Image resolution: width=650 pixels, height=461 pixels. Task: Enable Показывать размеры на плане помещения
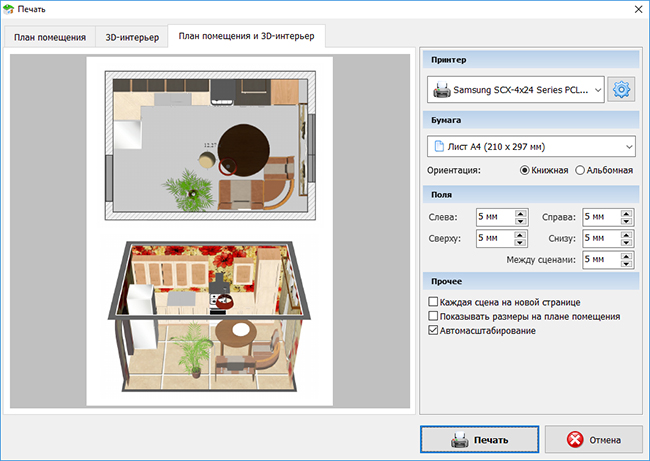pos(433,316)
